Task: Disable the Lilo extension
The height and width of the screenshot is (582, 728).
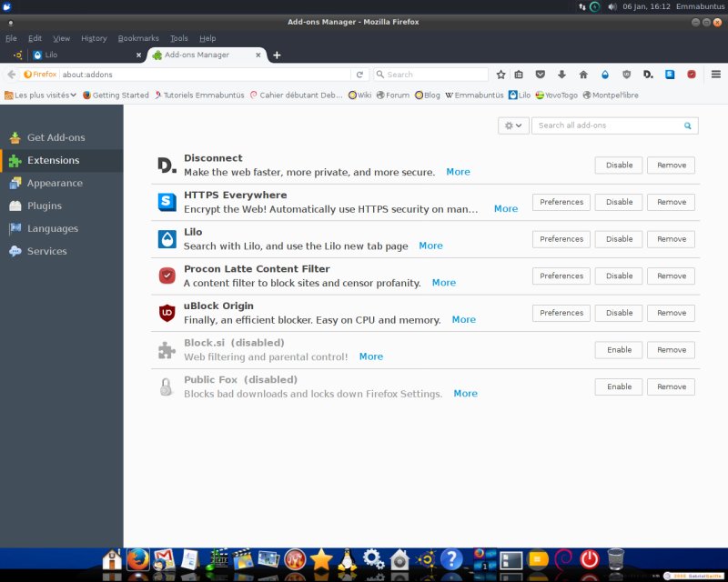Action: pyautogui.click(x=619, y=239)
